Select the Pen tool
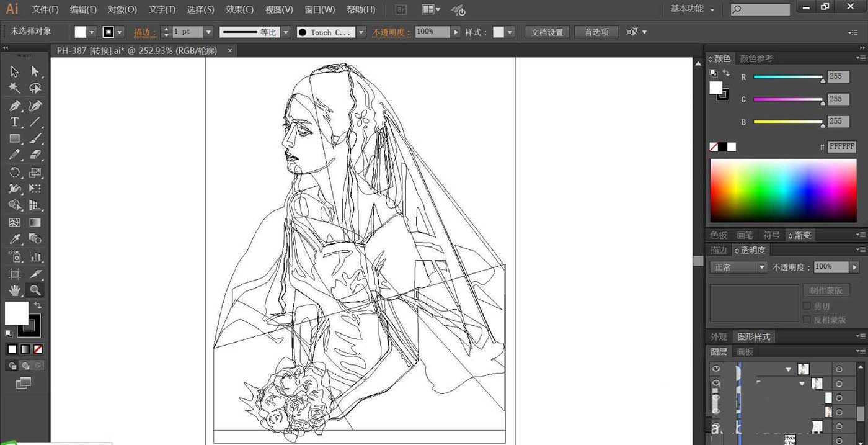Image resolution: width=868 pixels, height=445 pixels. 15,106
